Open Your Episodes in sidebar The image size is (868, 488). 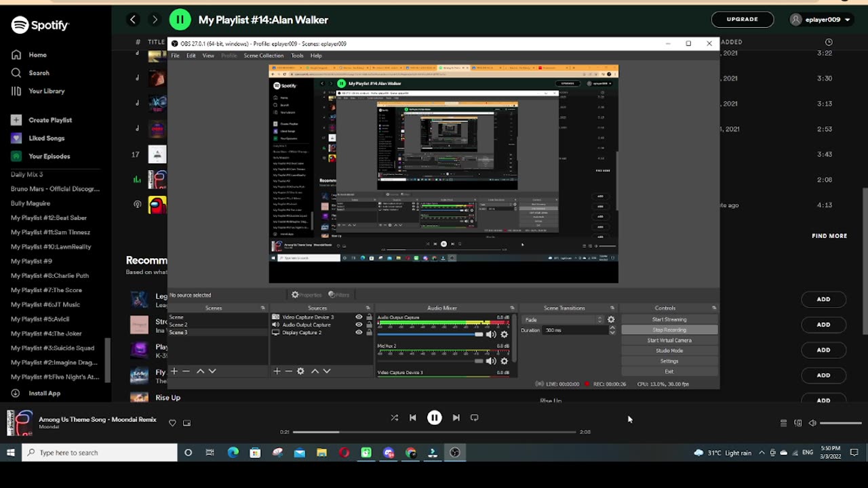tap(49, 156)
